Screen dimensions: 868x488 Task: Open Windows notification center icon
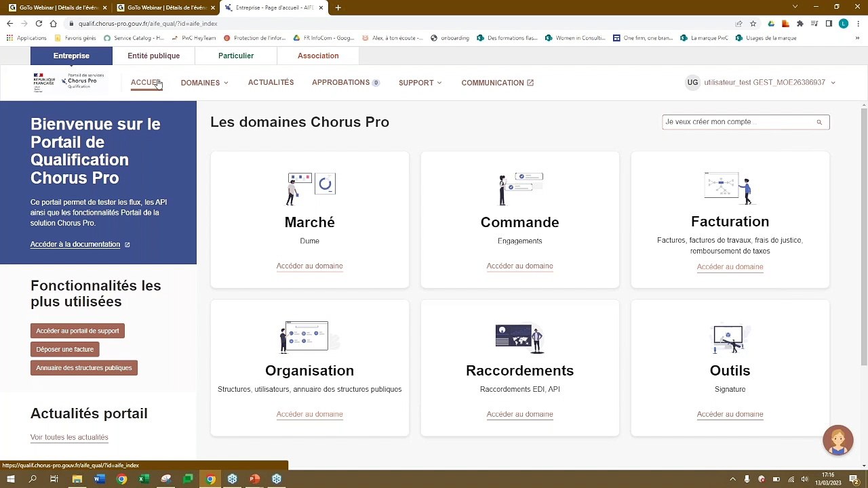(x=854, y=479)
